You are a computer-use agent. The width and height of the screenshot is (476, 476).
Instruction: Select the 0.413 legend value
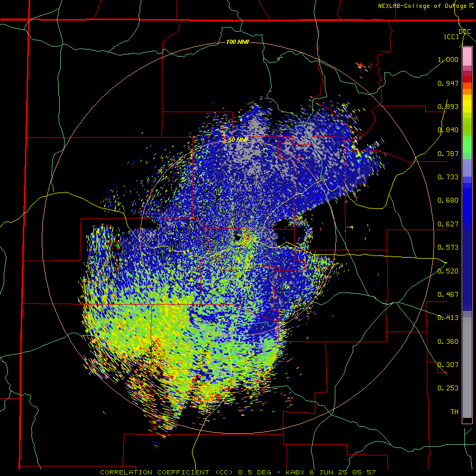click(448, 318)
